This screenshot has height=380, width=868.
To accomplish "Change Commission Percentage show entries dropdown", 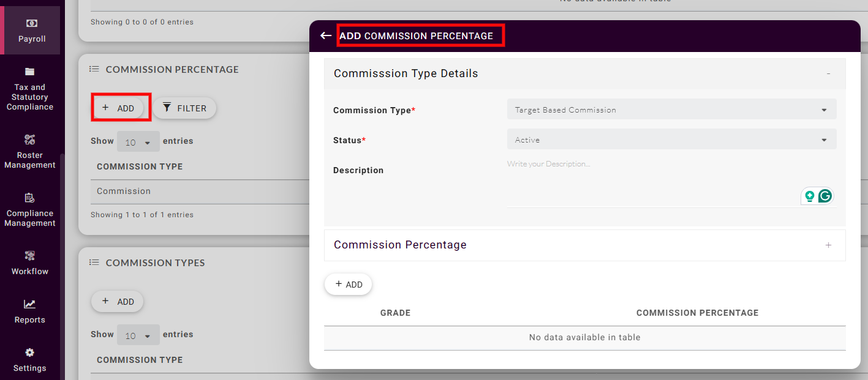I will [138, 142].
